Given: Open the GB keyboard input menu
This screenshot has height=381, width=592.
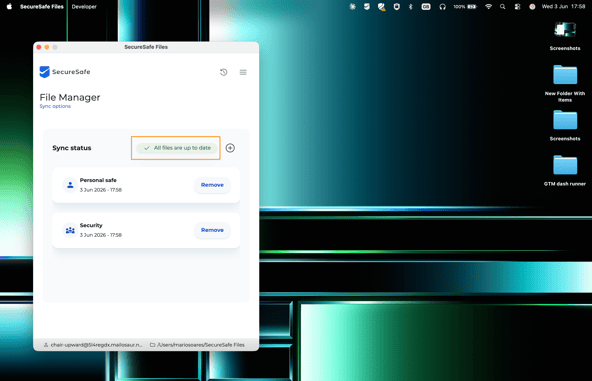Looking at the screenshot, I should pos(426,6).
